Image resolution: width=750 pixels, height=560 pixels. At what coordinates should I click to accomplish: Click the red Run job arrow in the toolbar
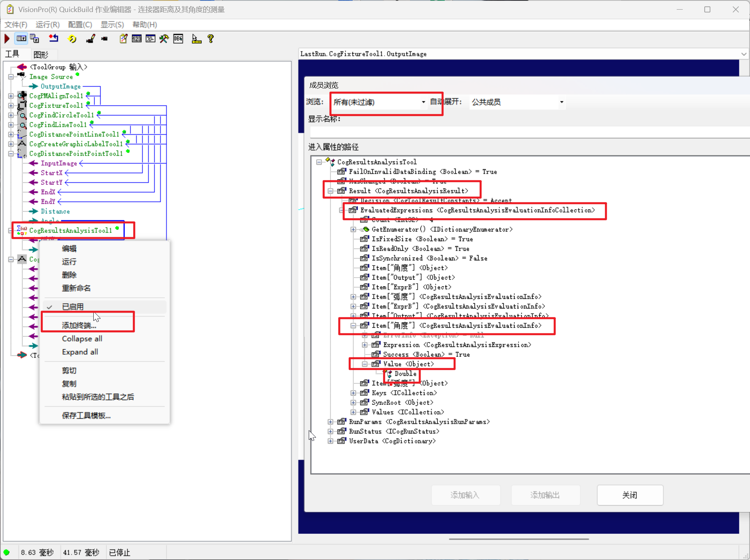(x=7, y=38)
